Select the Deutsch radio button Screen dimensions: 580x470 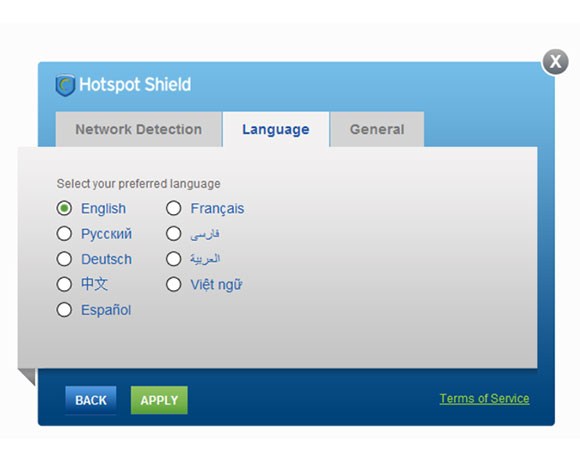pos(64,259)
